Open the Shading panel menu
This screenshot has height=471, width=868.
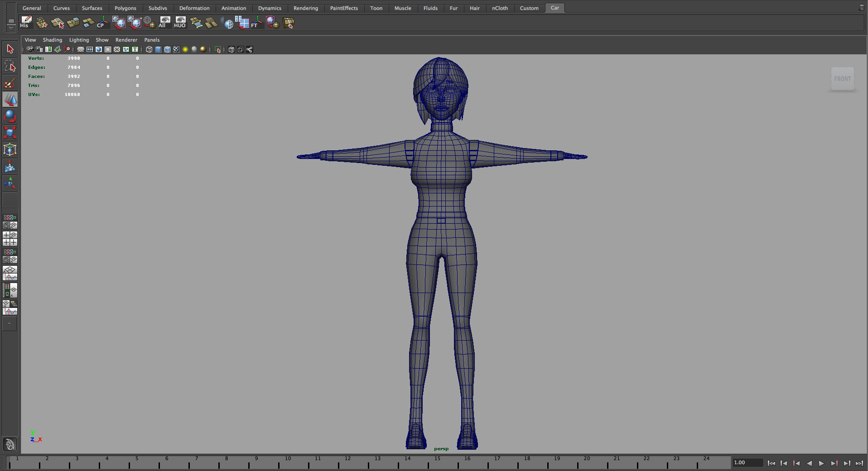(52, 40)
